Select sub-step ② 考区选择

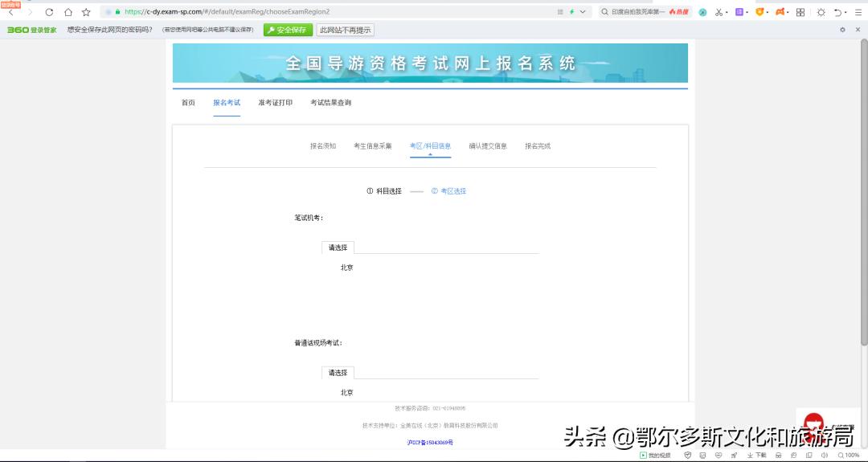pyautogui.click(x=449, y=191)
